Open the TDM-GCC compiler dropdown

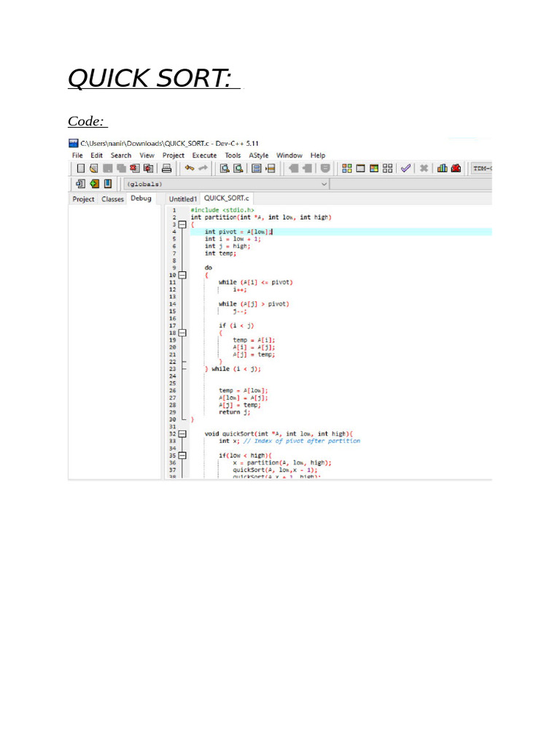[481, 169]
